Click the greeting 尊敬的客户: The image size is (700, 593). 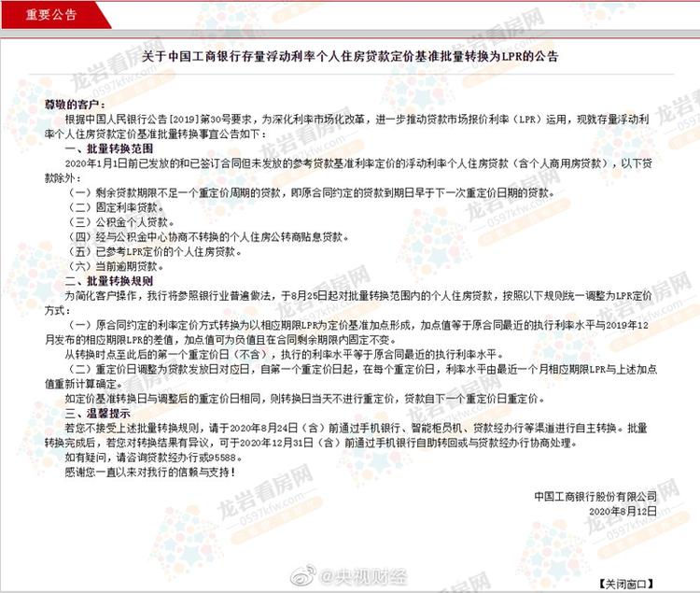(75, 105)
